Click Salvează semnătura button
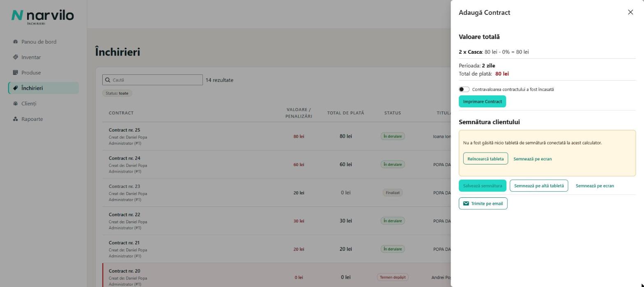The image size is (644, 287). click(x=483, y=186)
